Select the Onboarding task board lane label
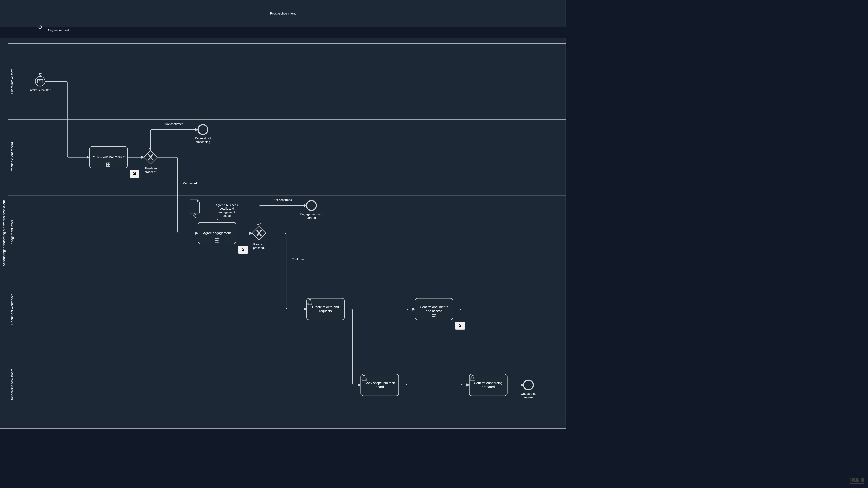The image size is (868, 488). point(12,385)
